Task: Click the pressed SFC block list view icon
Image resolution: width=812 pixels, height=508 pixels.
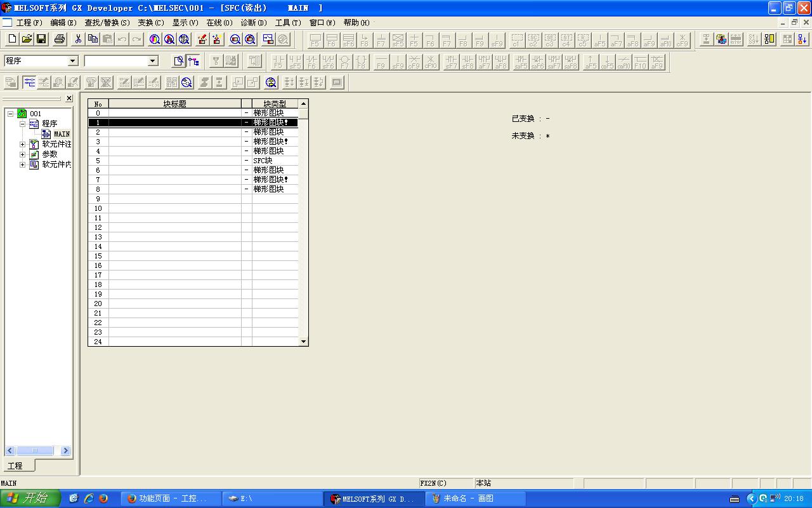Action: click(x=29, y=83)
